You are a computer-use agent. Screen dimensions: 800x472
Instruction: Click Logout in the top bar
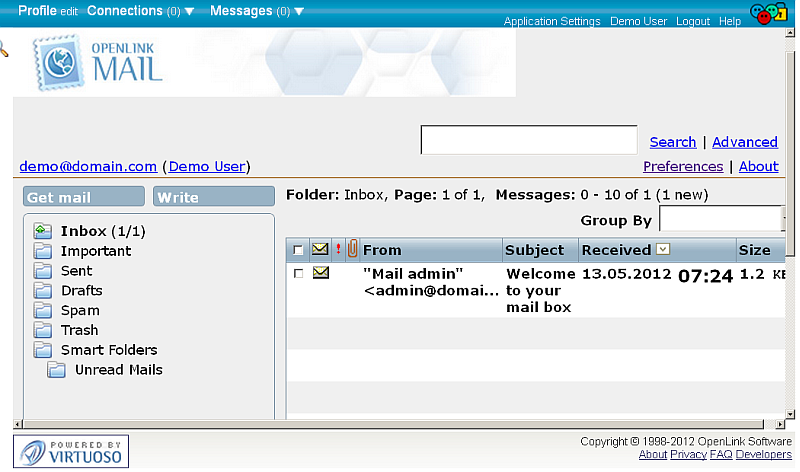point(693,21)
